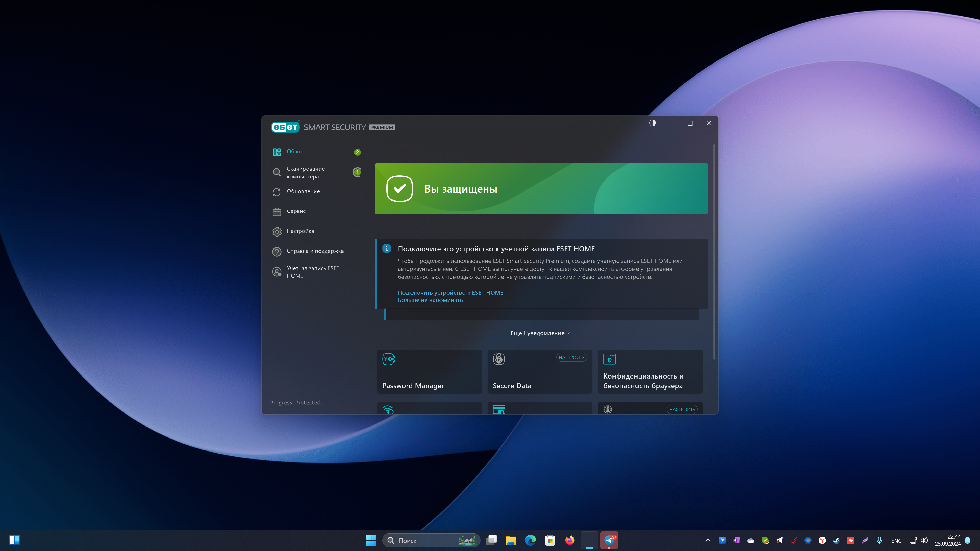
Task: Click НАСТРОИТЬ on the Secure Data tile
Action: coord(571,357)
